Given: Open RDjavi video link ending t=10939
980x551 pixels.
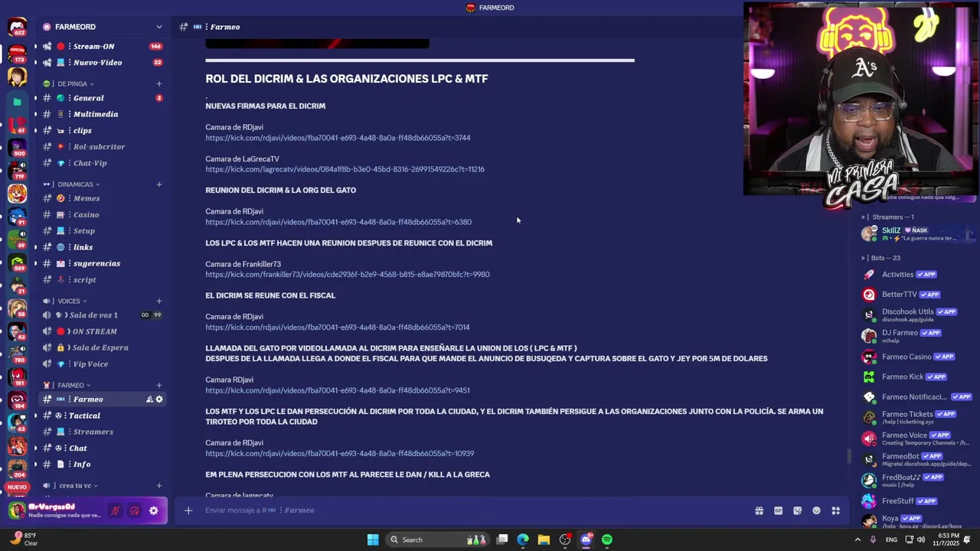Looking at the screenshot, I should 340,454.
